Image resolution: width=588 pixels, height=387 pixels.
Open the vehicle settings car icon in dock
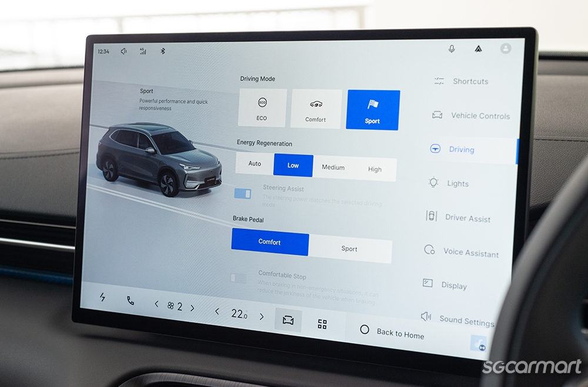tap(288, 320)
